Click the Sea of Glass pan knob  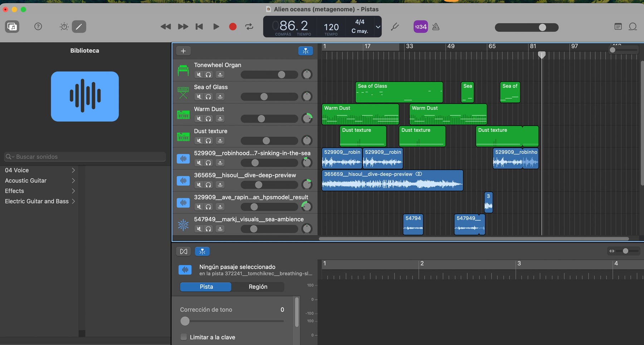[x=307, y=96]
